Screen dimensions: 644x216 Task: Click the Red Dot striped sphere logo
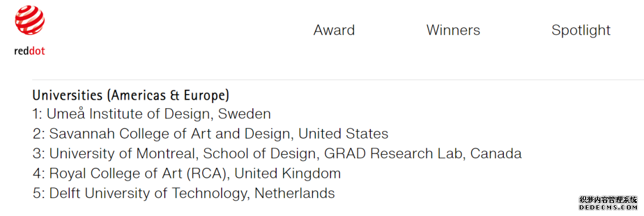30,20
